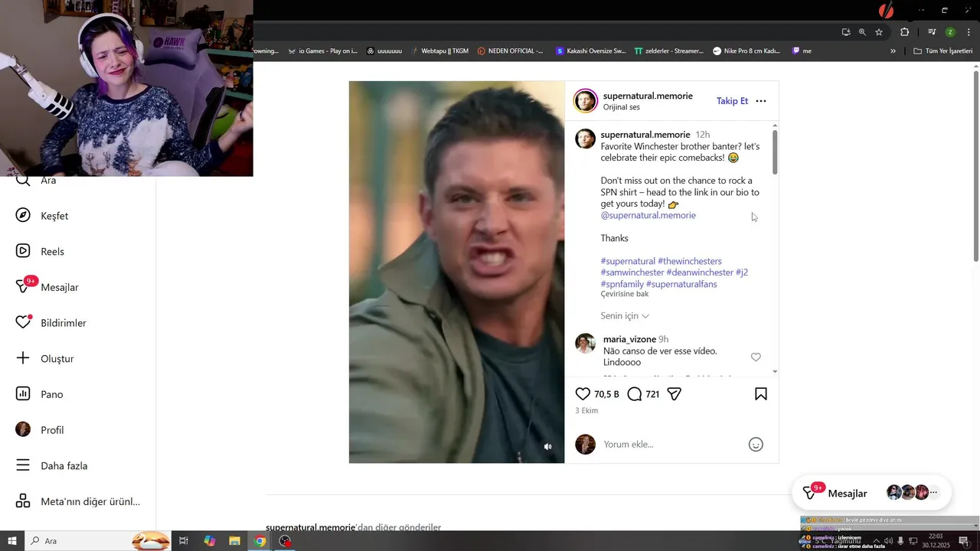980x551 pixels.
Task: Focus the Yorum ekle comment field
Action: pos(670,445)
